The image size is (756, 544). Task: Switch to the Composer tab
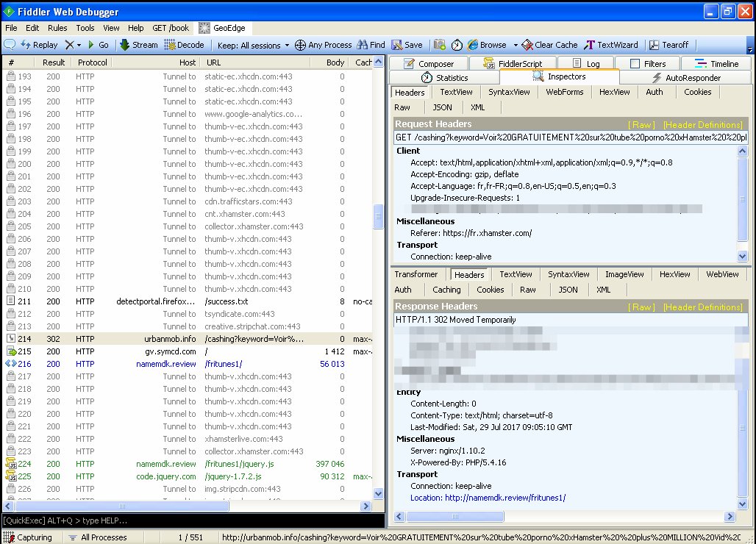429,64
